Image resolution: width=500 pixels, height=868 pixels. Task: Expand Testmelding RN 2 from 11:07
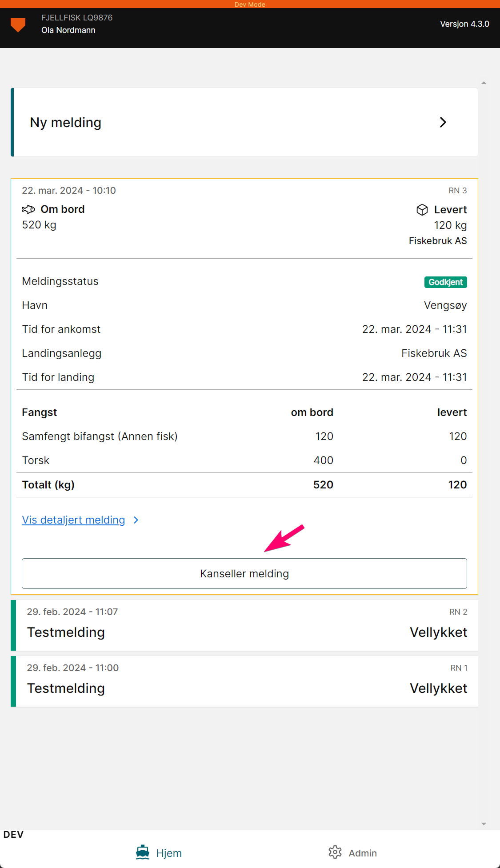point(244,625)
